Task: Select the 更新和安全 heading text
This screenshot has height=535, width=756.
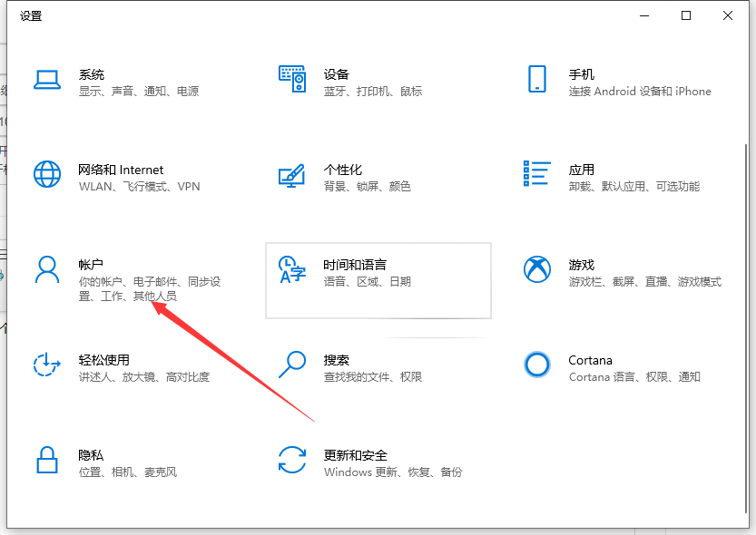Action: point(356,455)
